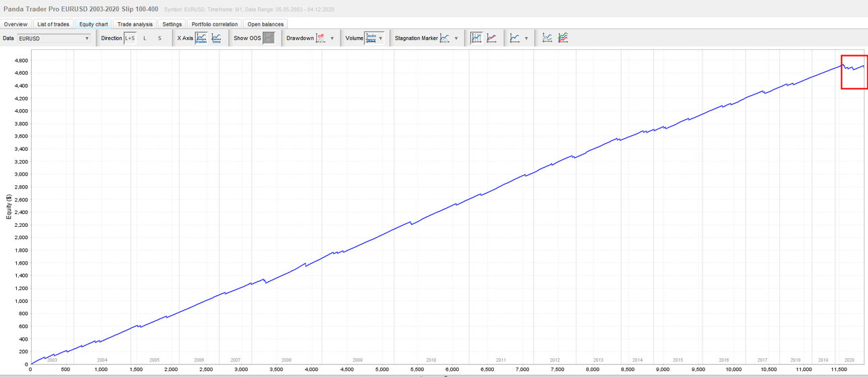Go to the Settings tab
The height and width of the screenshot is (377, 868).
[x=172, y=24]
